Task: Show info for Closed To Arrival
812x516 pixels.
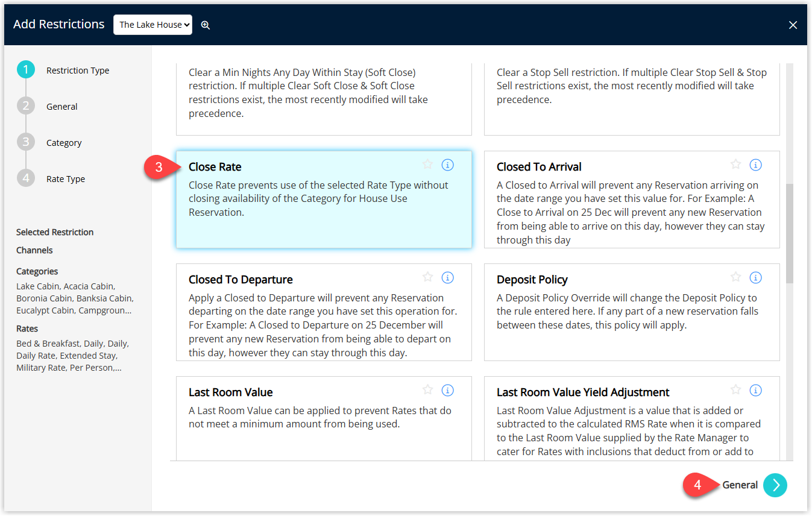Action: (755, 165)
